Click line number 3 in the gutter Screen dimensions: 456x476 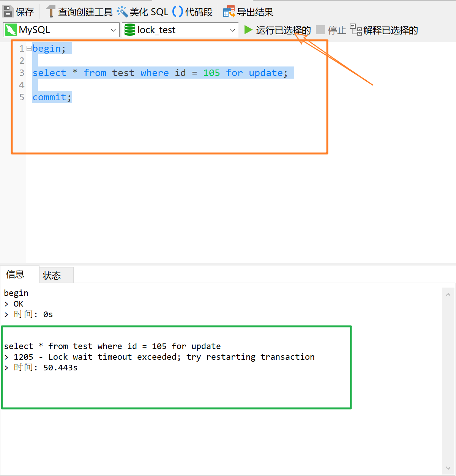(x=22, y=73)
